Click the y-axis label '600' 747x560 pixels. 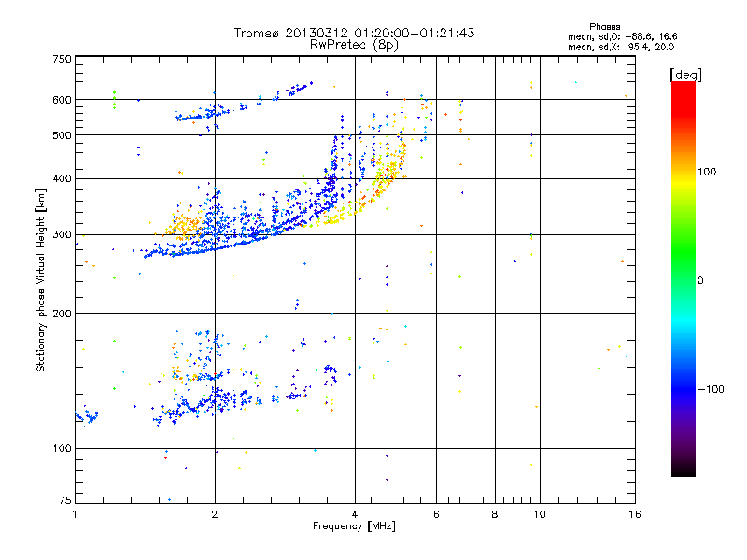click(62, 100)
